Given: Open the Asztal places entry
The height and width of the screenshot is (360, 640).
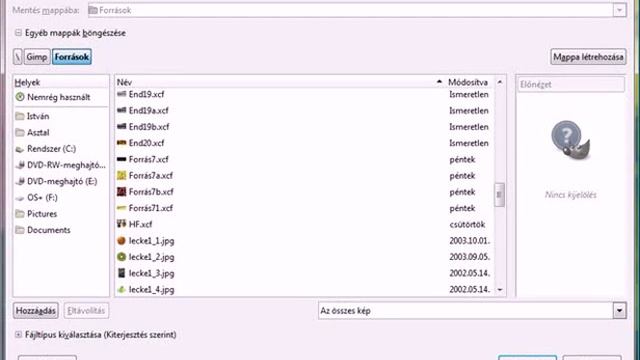Looking at the screenshot, I should pos(61,132).
